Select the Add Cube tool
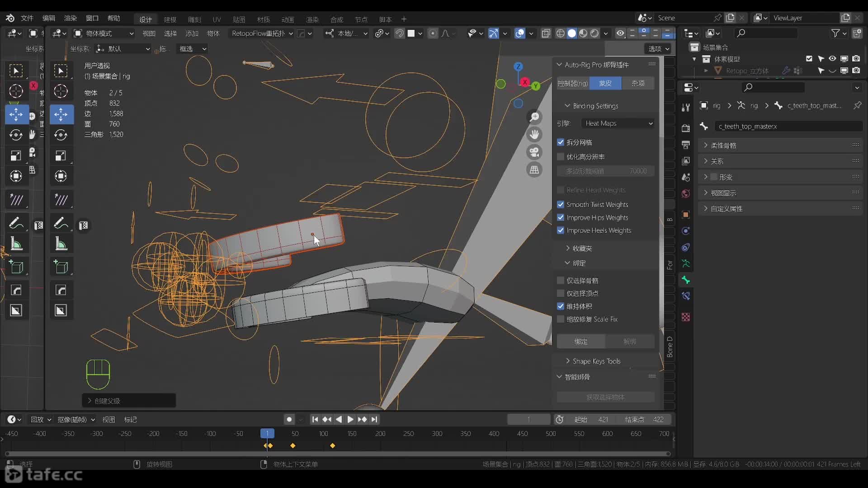 [x=61, y=267]
